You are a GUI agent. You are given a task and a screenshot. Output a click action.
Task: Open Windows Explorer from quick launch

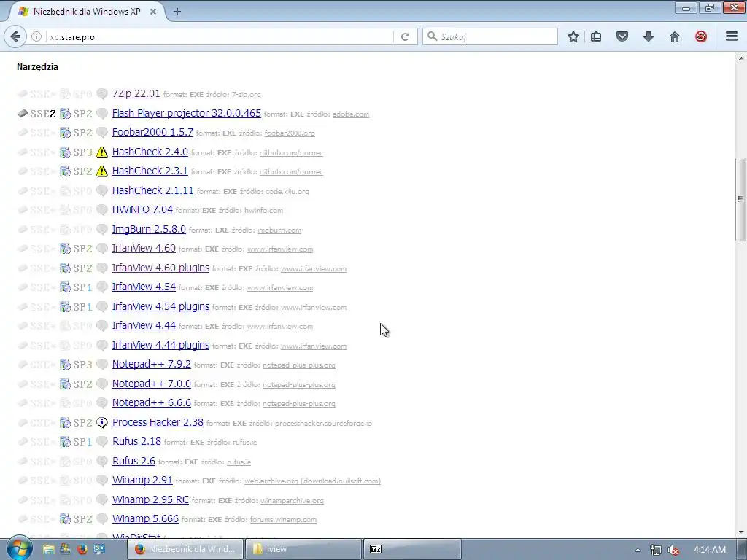48,549
